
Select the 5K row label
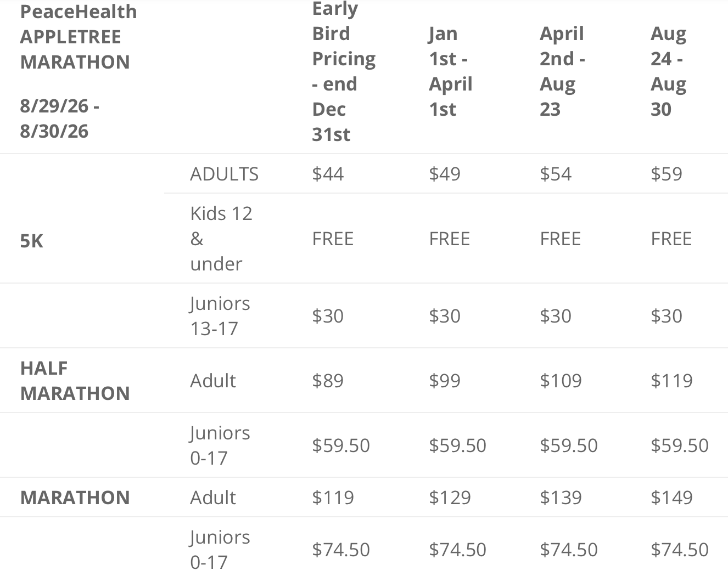pyautogui.click(x=32, y=241)
